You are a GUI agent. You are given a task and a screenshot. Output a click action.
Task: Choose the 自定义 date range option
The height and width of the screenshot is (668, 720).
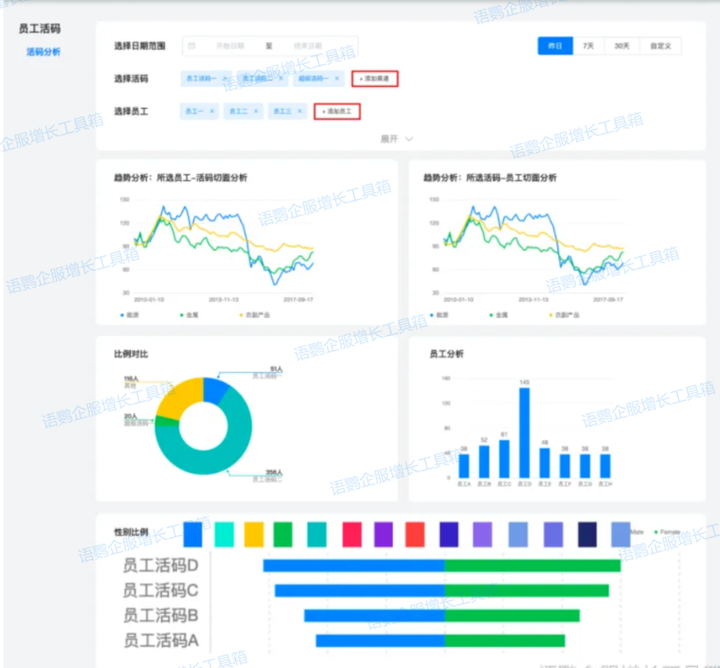(x=660, y=46)
